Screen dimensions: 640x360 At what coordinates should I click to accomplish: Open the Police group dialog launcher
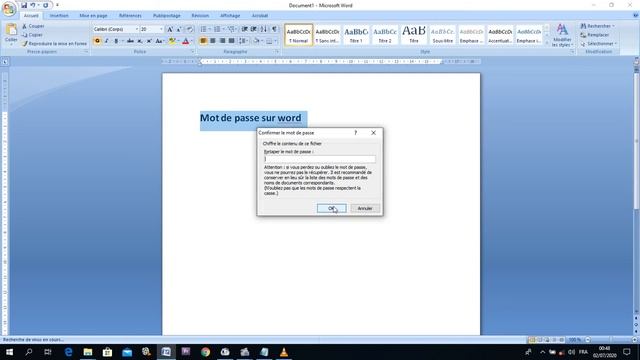click(x=193, y=52)
